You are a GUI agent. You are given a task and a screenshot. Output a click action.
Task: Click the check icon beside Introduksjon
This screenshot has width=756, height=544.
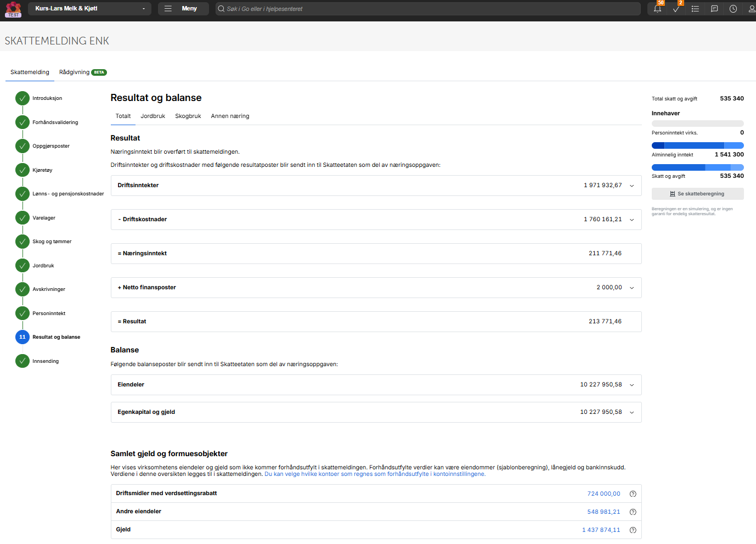pyautogui.click(x=22, y=98)
